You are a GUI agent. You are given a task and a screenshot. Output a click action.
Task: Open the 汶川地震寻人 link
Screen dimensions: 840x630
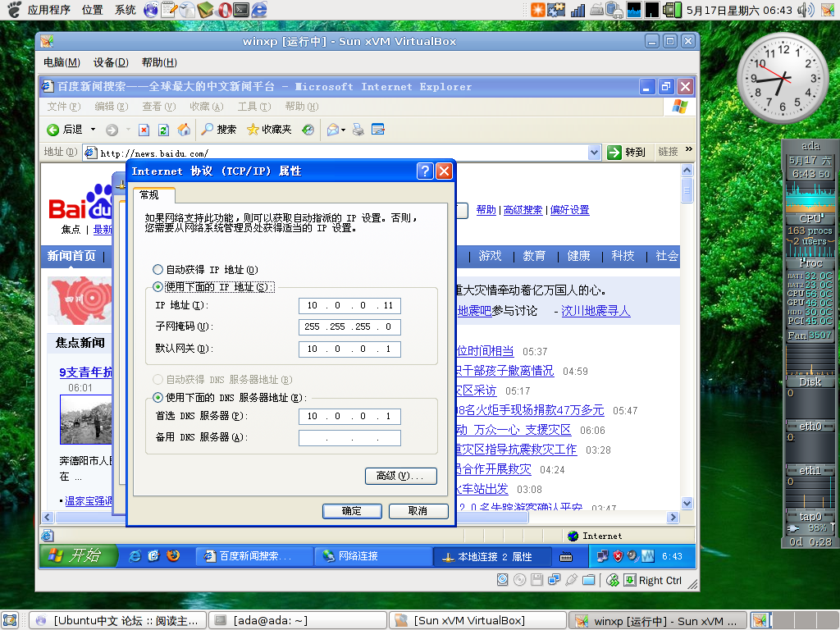click(x=596, y=311)
